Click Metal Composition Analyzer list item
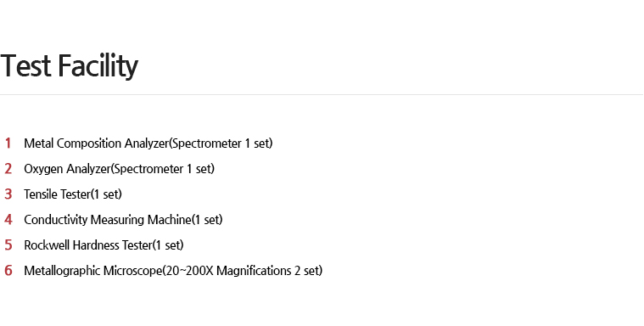 148,143
